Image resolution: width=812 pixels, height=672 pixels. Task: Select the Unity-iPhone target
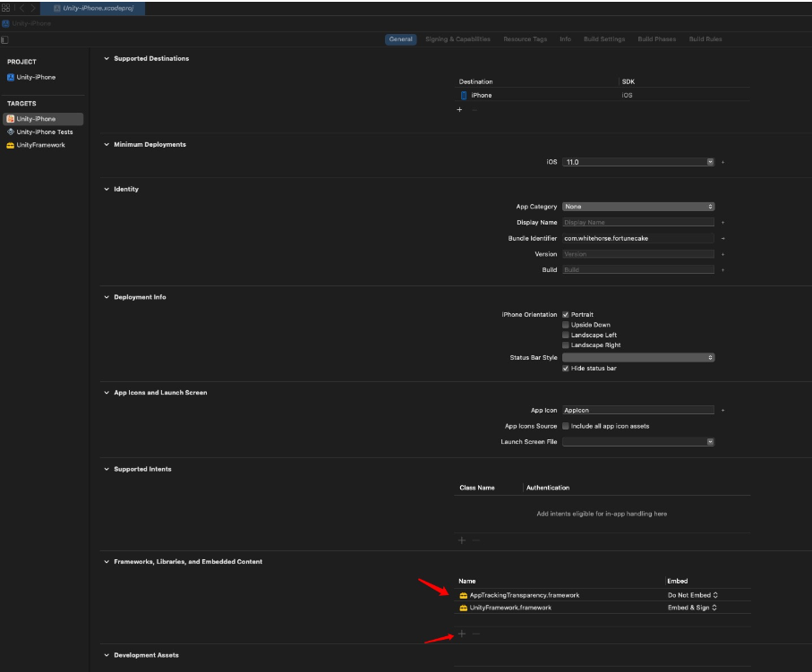43,119
